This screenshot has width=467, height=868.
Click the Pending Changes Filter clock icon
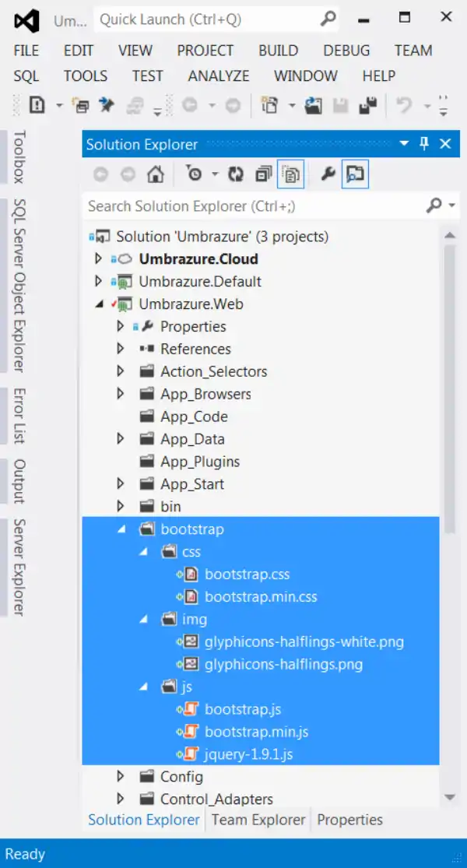(x=195, y=175)
